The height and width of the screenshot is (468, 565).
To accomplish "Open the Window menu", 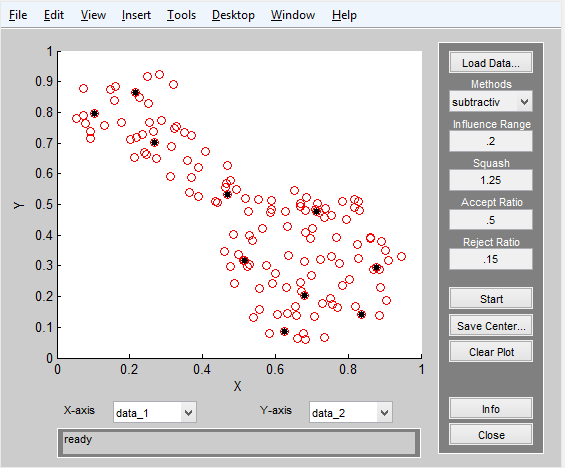I will 293,15.
